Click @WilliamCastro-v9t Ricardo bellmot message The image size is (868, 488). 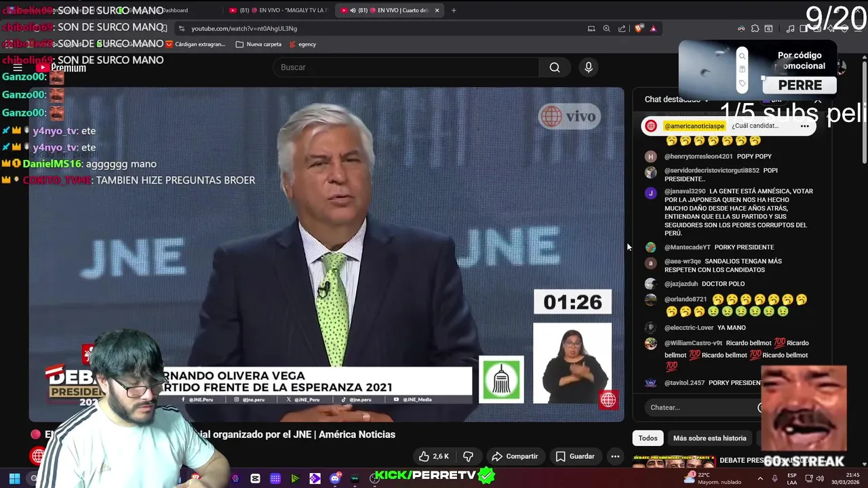point(736,355)
